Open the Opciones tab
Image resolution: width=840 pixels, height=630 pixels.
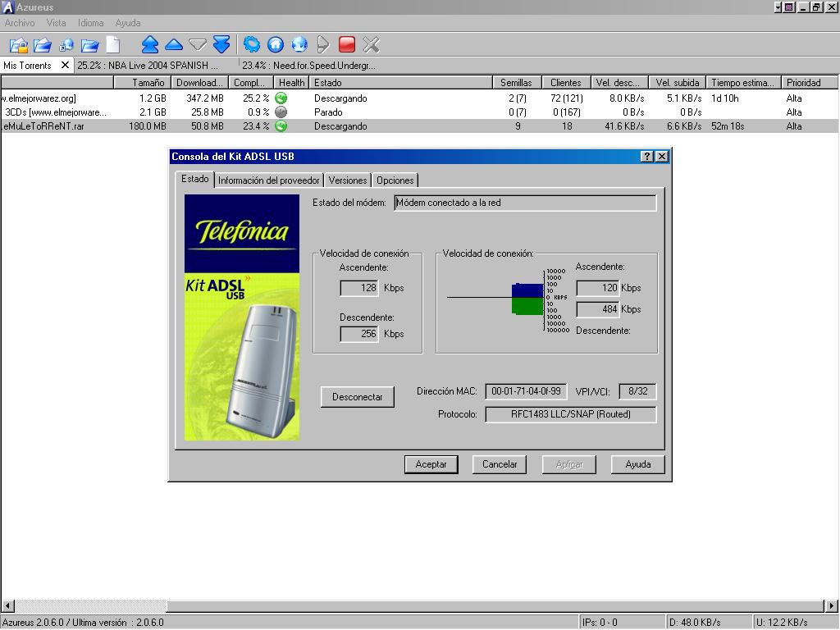tap(395, 180)
